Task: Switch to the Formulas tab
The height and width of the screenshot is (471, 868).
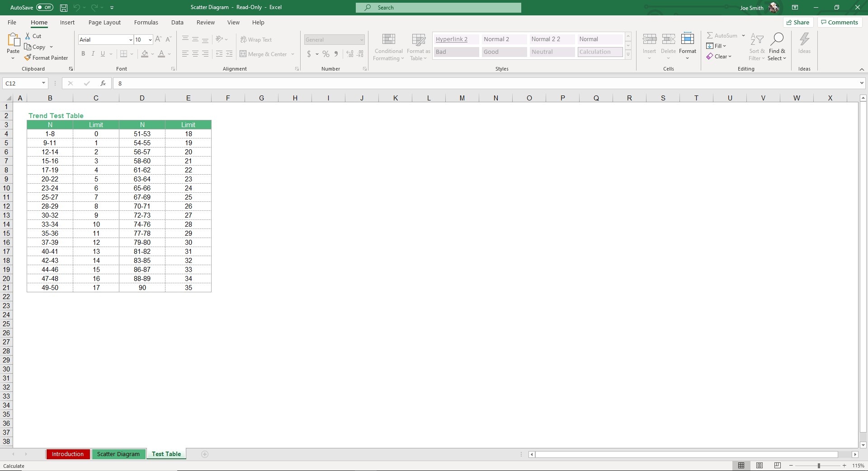Action: pos(146,22)
